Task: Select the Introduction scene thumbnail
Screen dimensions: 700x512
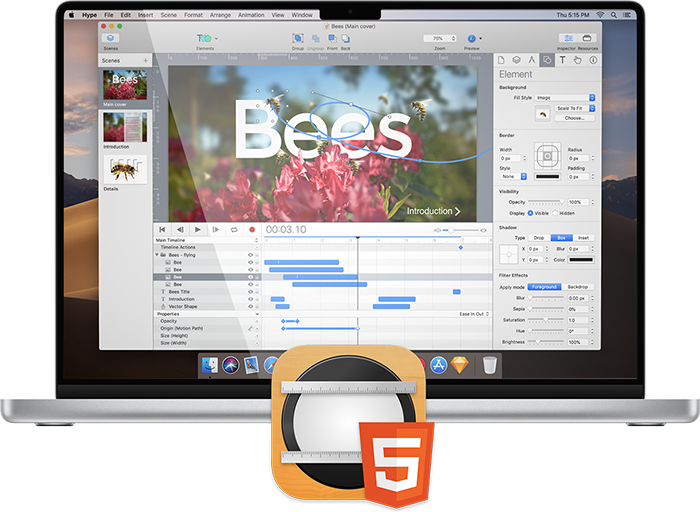Action: tap(125, 127)
